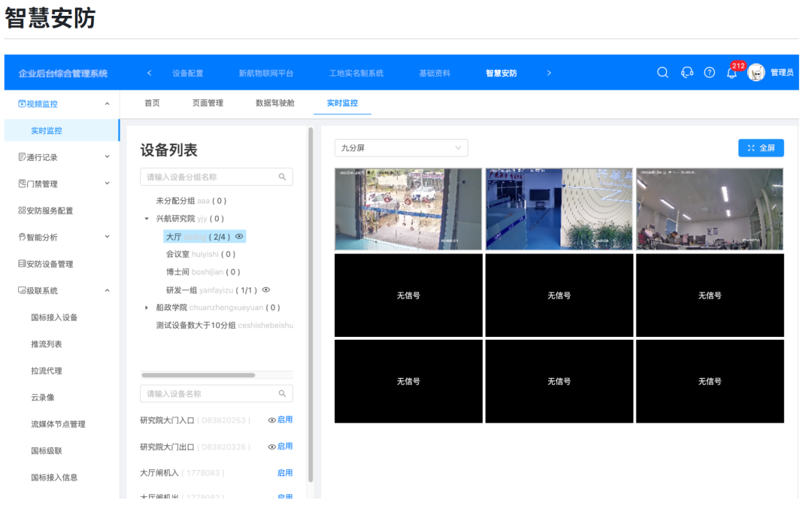Toggle eye icon for 研究院大门入口
The image size is (812, 512).
pyautogui.click(x=271, y=420)
